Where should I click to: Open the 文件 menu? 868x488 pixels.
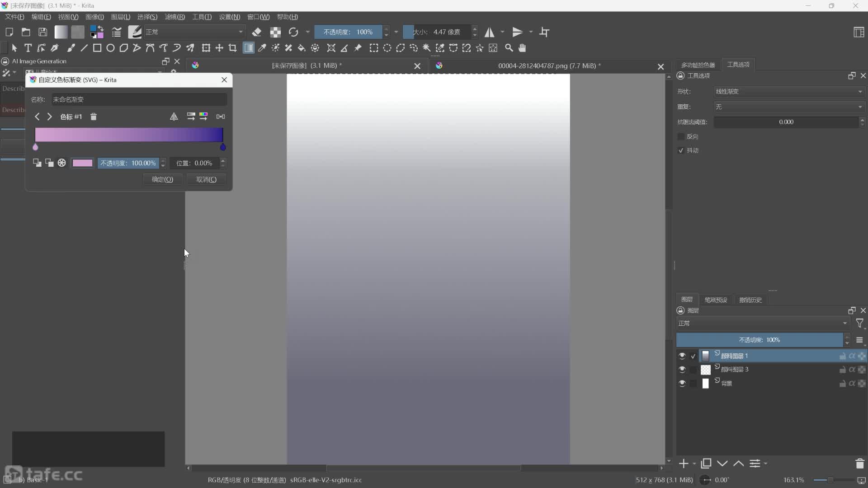[x=14, y=17]
